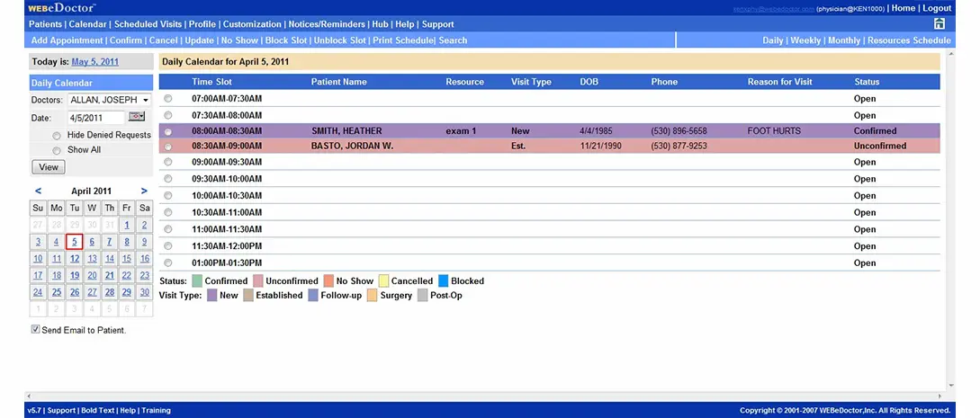This screenshot has height=418, width=980.
Task: Click the Confirmed green legend swatch
Action: coord(196,280)
